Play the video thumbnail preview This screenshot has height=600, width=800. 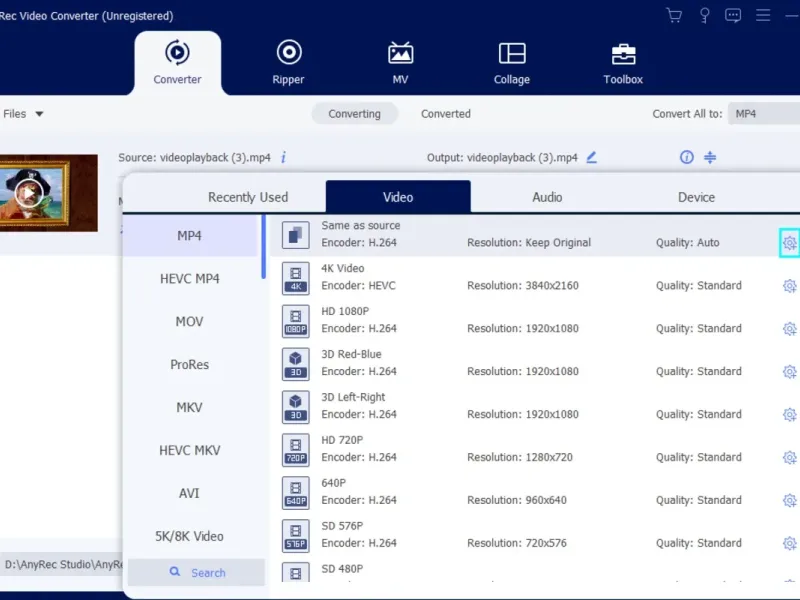pyautogui.click(x=29, y=192)
